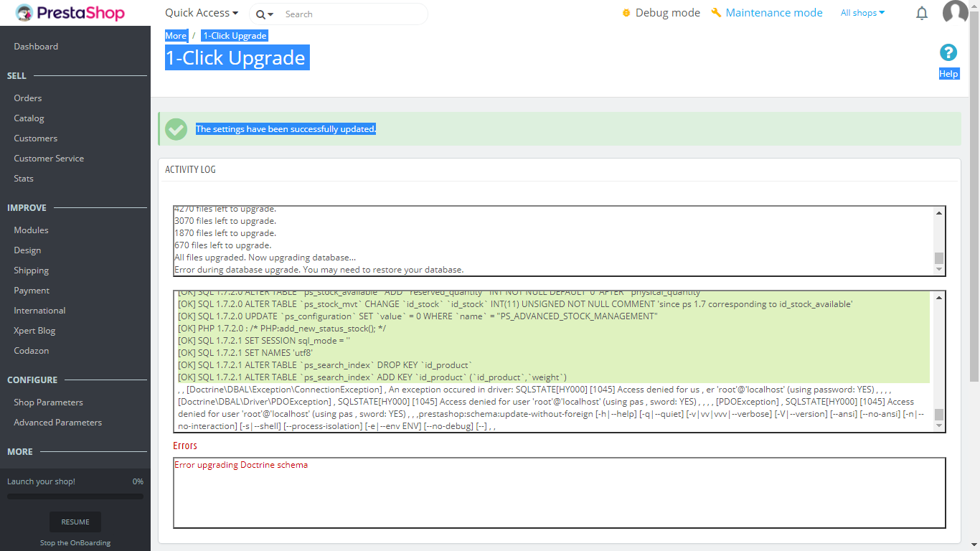Click the Maintenance mode wrench icon
Screen dimensions: 980x551
click(x=716, y=13)
